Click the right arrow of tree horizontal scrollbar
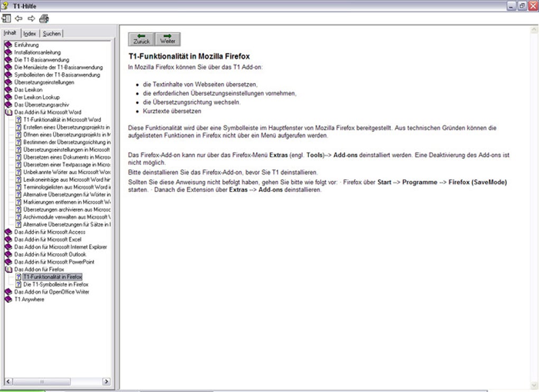Screen dimensions: 539x392 [x=106, y=381]
